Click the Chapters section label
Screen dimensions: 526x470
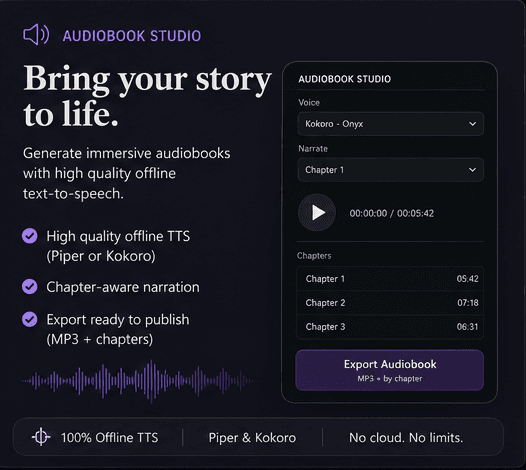314,256
